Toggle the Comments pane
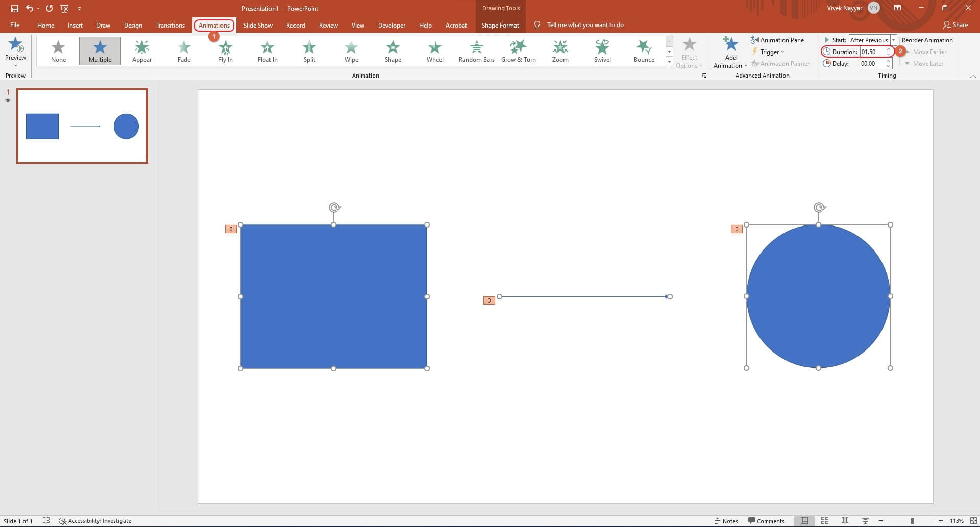 point(766,521)
